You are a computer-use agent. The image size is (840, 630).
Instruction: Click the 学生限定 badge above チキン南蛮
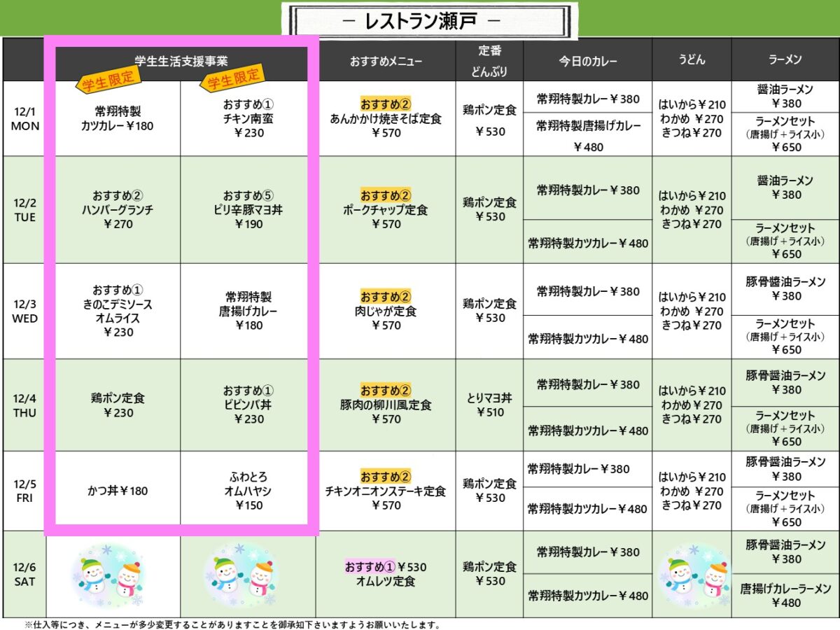click(x=232, y=79)
